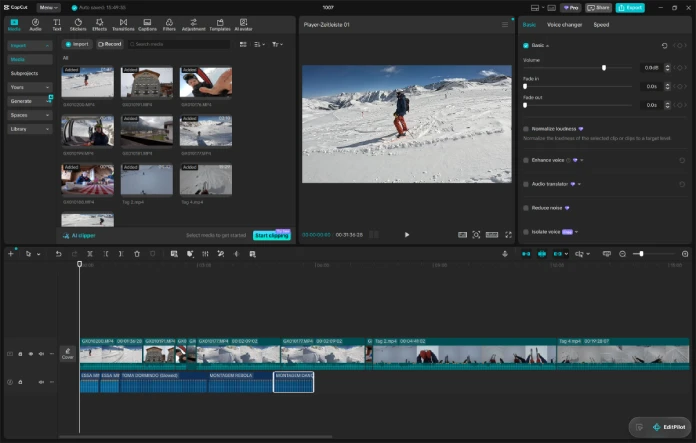This screenshot has width=696, height=443.
Task: Click the Delete trash icon in timeline toolbar
Action: (137, 254)
